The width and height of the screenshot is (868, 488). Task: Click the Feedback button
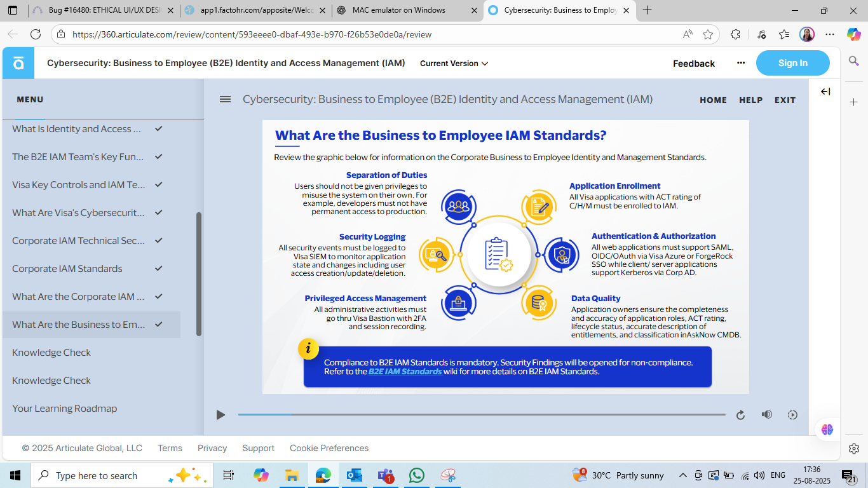tap(694, 64)
